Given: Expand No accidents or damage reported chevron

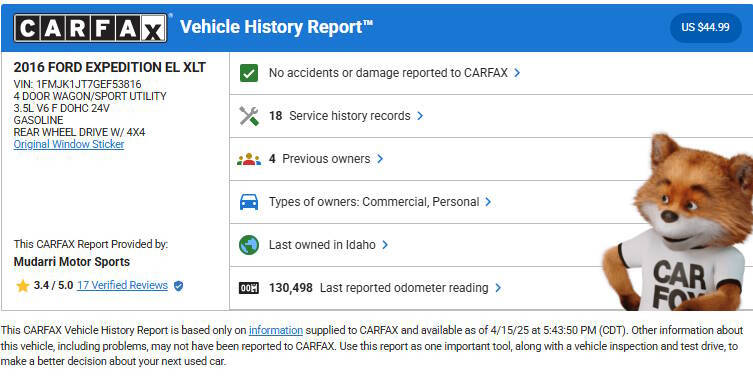Looking at the screenshot, I should click(x=517, y=73).
